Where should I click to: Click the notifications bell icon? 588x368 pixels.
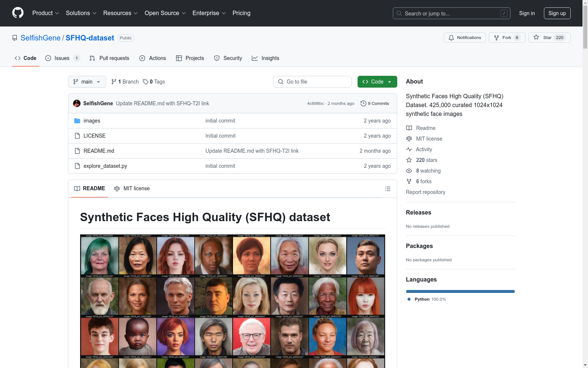[x=451, y=37]
